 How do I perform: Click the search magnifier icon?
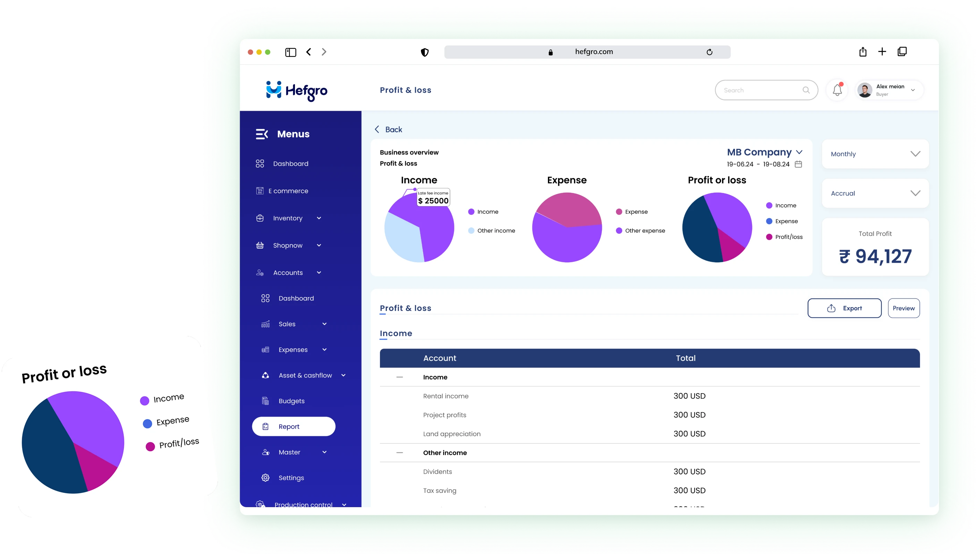[x=806, y=90]
